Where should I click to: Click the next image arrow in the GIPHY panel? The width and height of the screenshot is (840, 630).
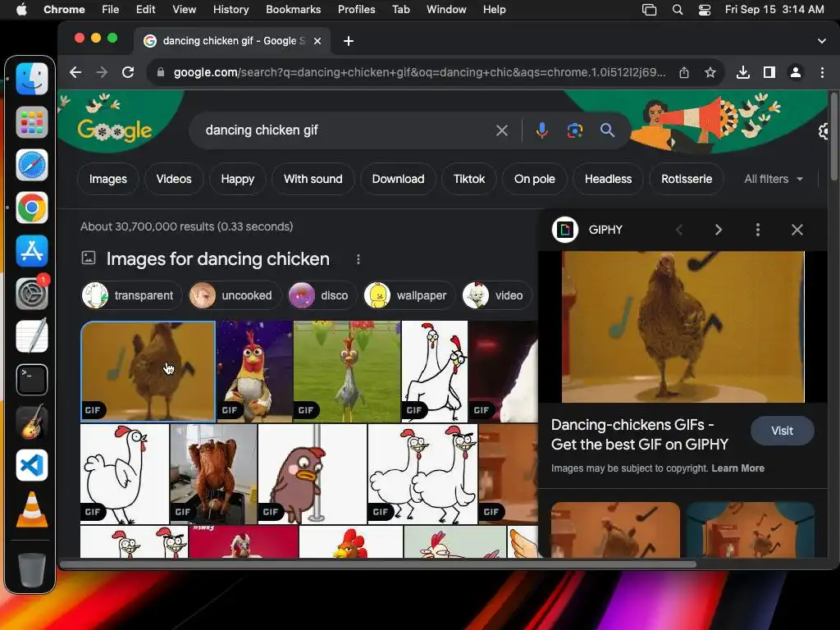[x=719, y=230]
